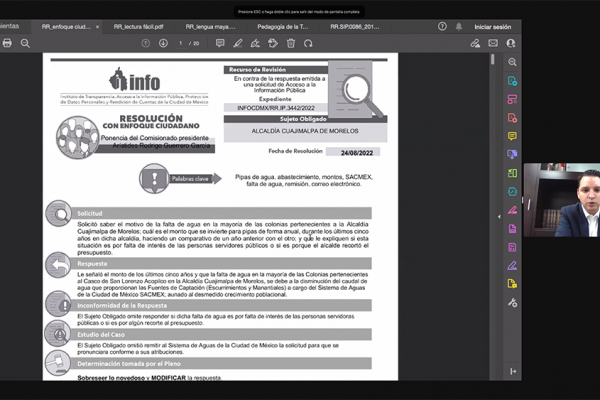Click the presenter's webcam video thumbnail

click(x=561, y=200)
